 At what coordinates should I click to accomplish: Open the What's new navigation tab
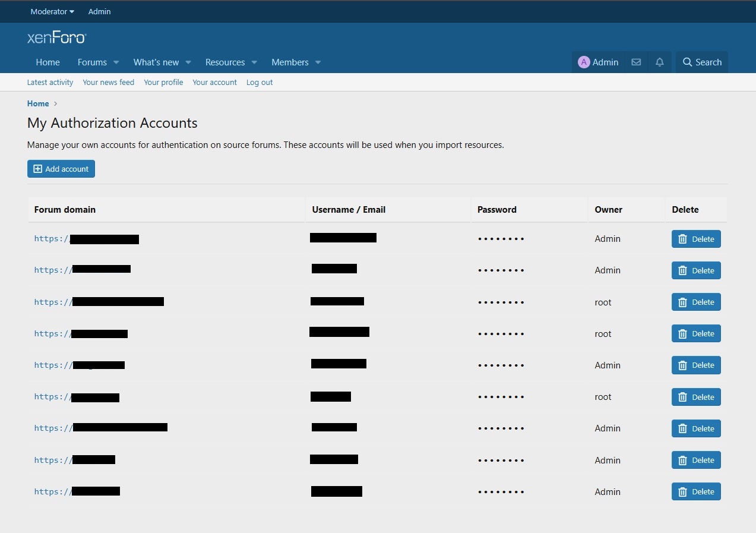[156, 62]
